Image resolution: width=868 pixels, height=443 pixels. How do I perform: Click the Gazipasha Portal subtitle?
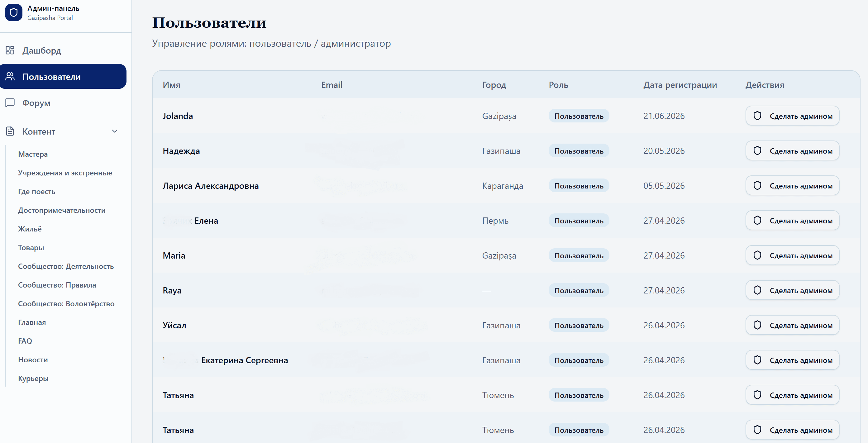click(x=50, y=18)
